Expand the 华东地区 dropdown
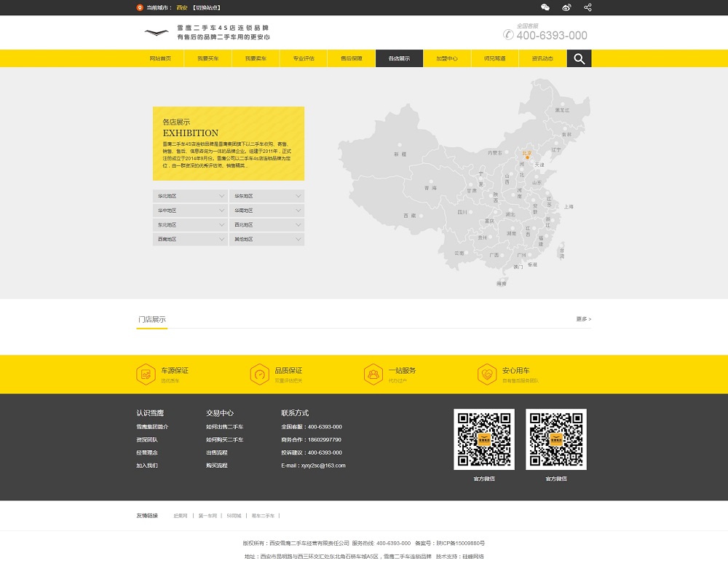The height and width of the screenshot is (569, 728). point(266,196)
